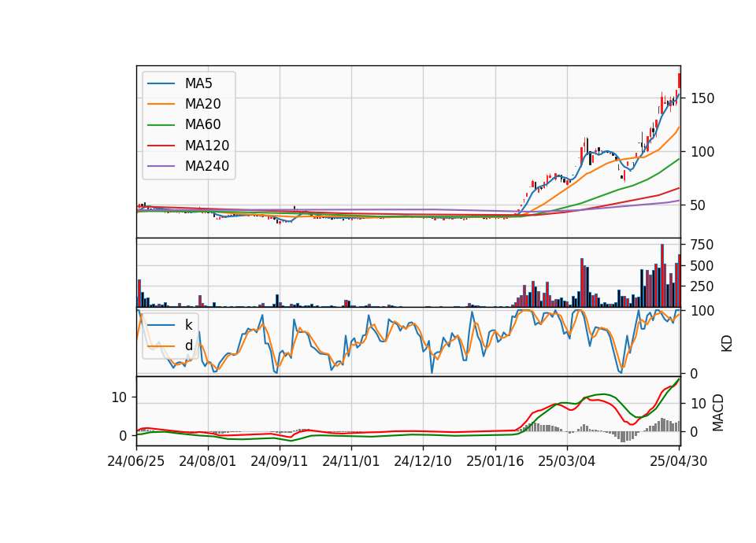
Task: Click the first volume bar at 24/06/25
Action: (139, 293)
